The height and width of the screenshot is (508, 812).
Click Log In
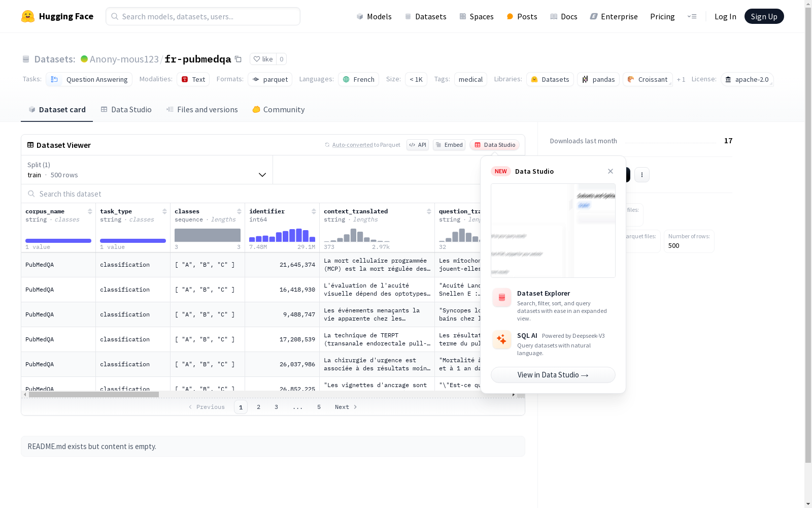click(x=725, y=16)
